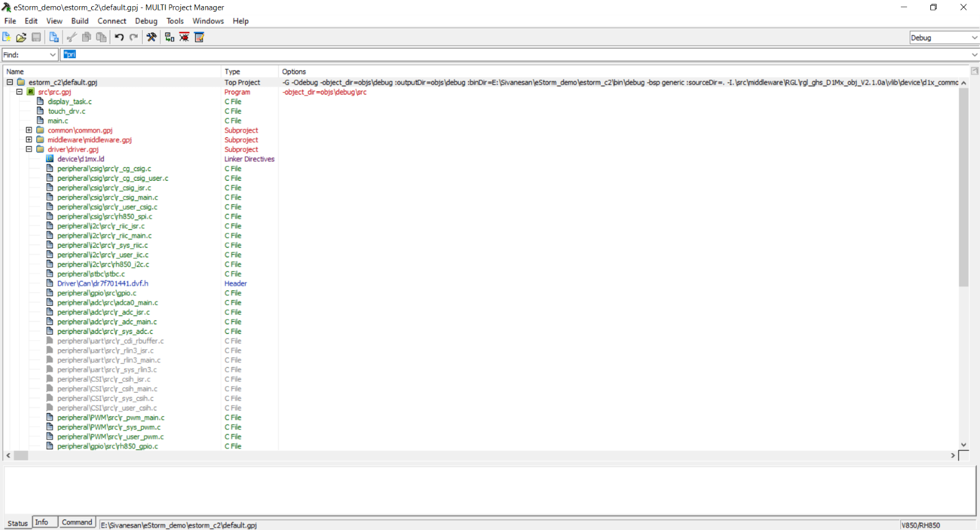Collapse the src\src.gpj program node

click(x=20, y=92)
